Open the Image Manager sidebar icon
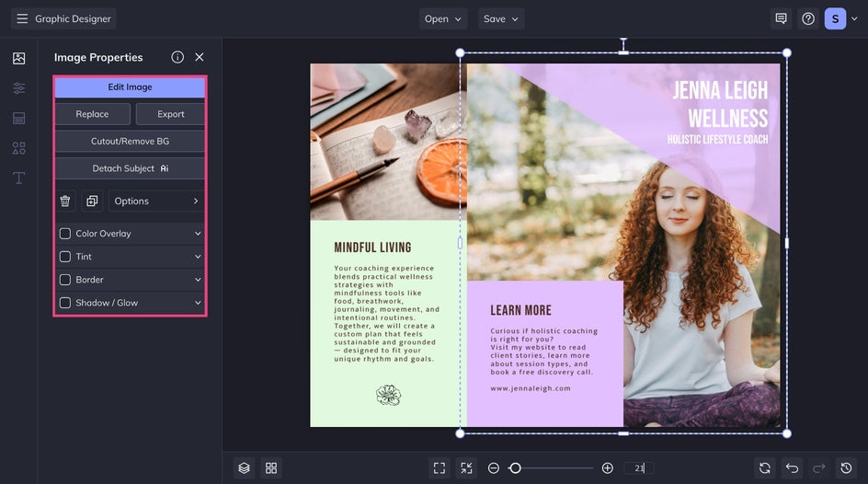The width and height of the screenshot is (868, 484). pos(18,58)
